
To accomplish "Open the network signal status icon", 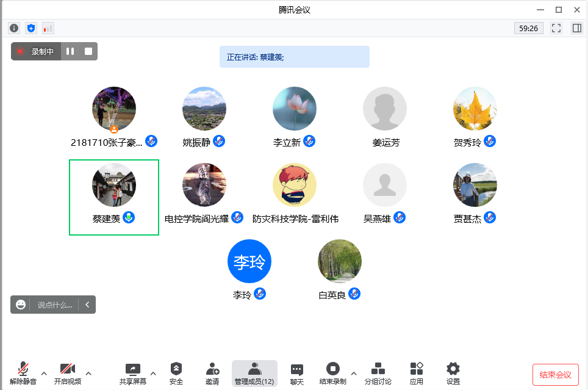I will pyautogui.click(x=48, y=28).
